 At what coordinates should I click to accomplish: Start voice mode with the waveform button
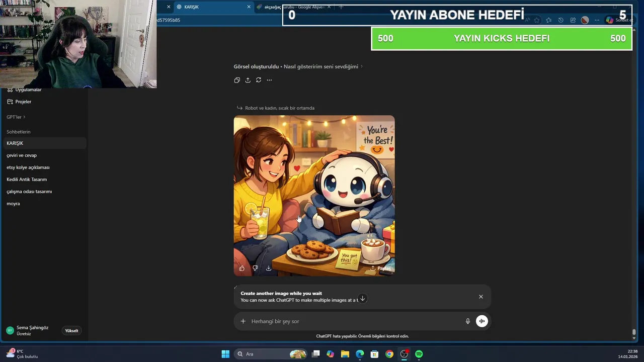(x=482, y=321)
